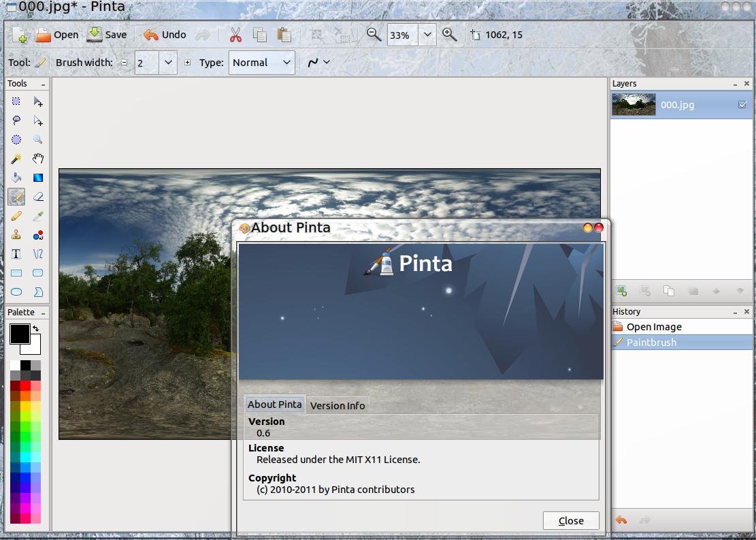756x540 pixels.
Task: Select the Ellipse Select tool
Action: pyautogui.click(x=16, y=140)
